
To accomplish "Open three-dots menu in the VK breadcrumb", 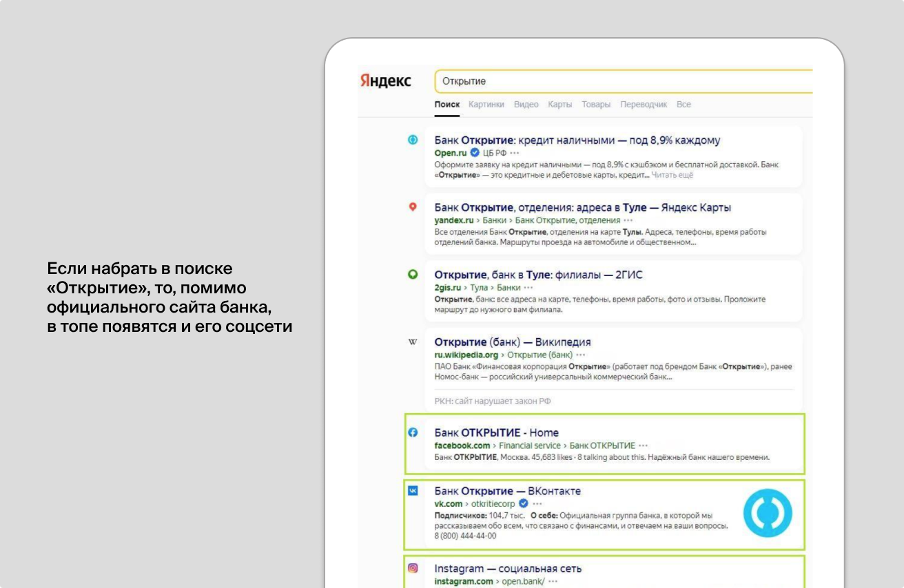I will [x=537, y=504].
